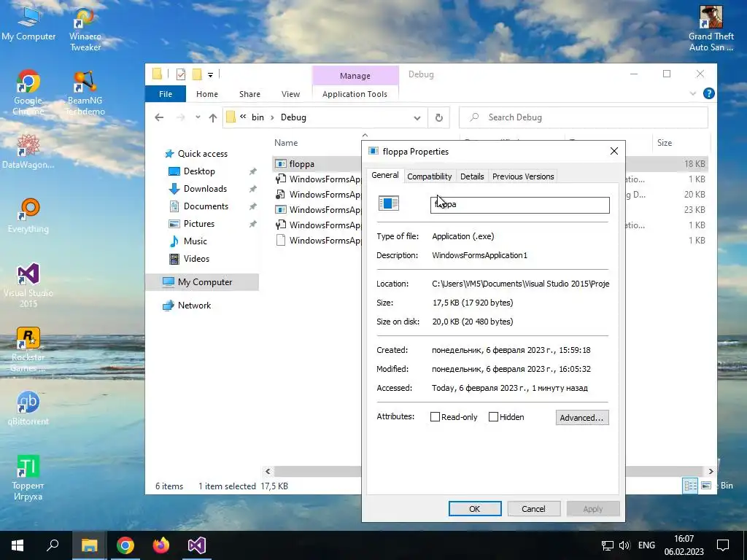Click OK in floppa Properties
Viewport: 747px width, 560px height.
click(x=474, y=508)
